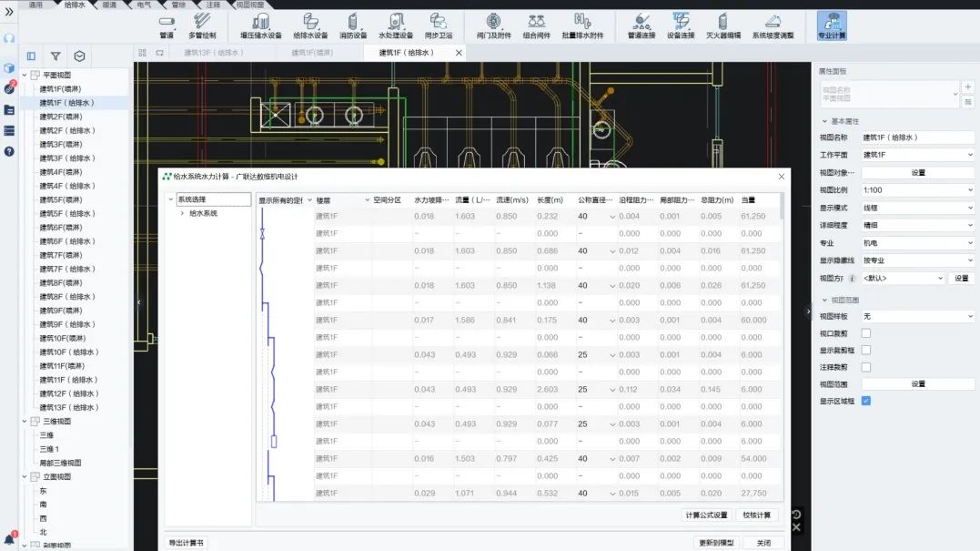
Task: Switch to the 电气 ribbon tab
Action: [144, 5]
